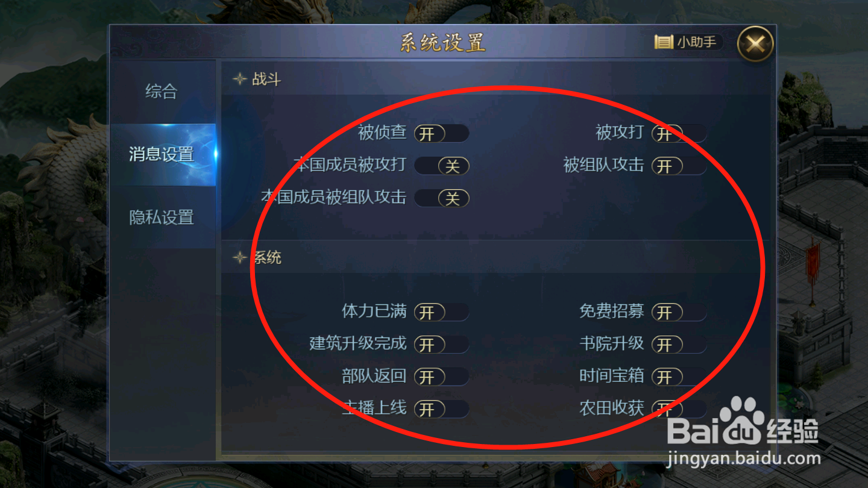Disable the 被组队攻击 switch
This screenshot has width=868, height=488.
[x=679, y=166]
